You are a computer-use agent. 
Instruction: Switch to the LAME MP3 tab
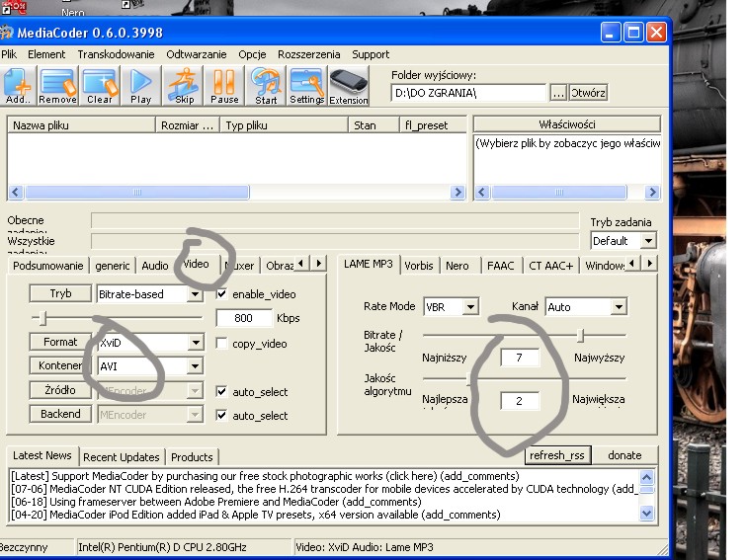coord(369,264)
